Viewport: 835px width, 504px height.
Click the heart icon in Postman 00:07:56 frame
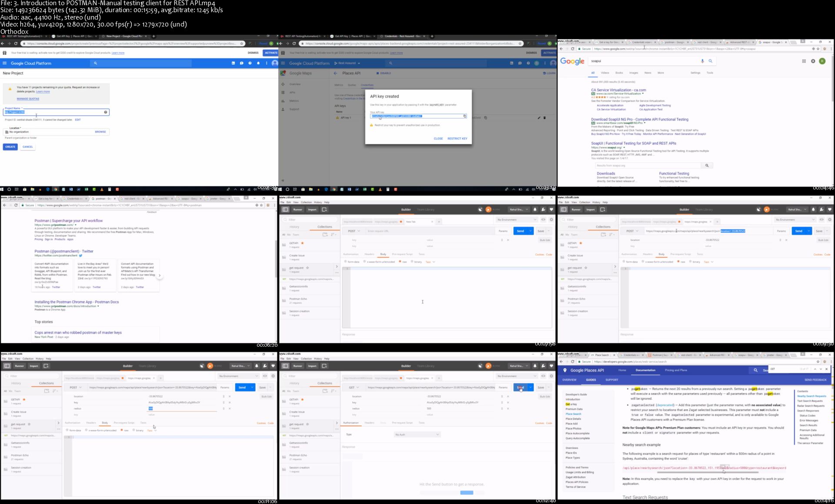click(x=551, y=209)
